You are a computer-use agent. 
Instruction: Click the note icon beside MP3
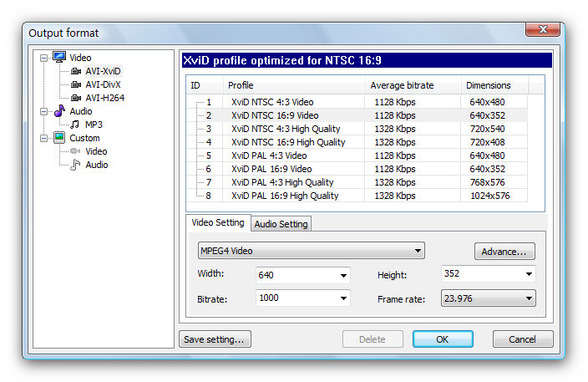[x=75, y=125]
